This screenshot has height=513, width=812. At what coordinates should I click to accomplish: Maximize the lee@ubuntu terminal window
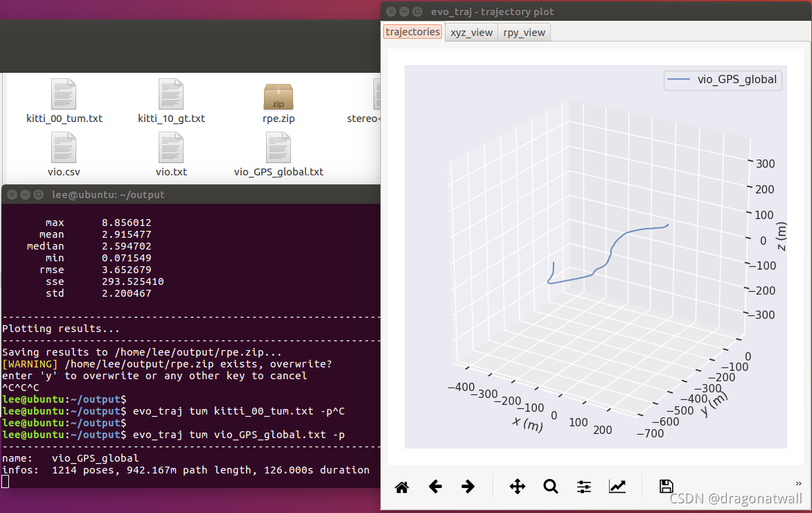coord(38,195)
